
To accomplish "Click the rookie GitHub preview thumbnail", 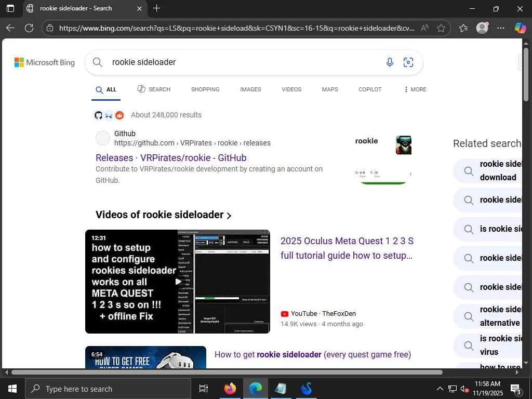I will [x=383, y=159].
